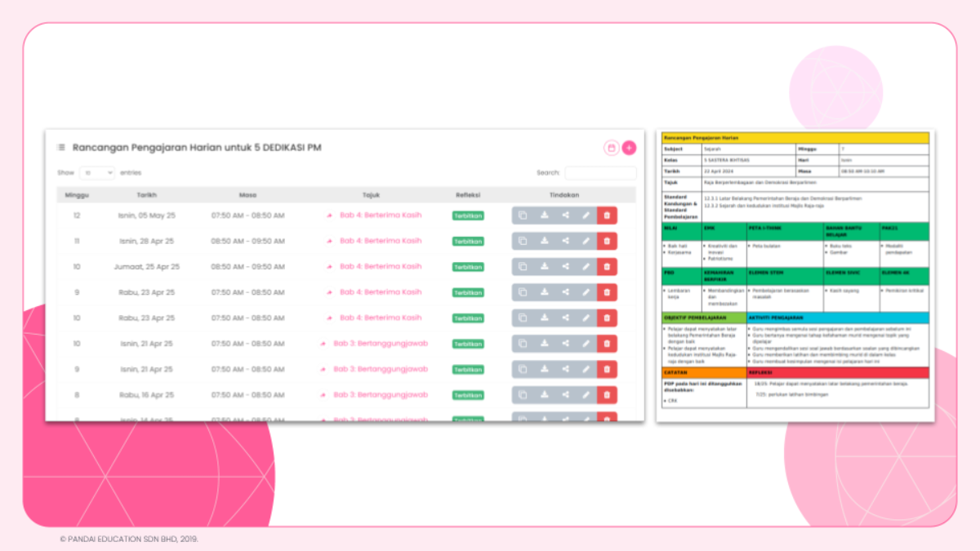Share the Jumaat 25 Apr 25 lesson plan
The height and width of the screenshot is (551, 980).
pyautogui.click(x=565, y=267)
